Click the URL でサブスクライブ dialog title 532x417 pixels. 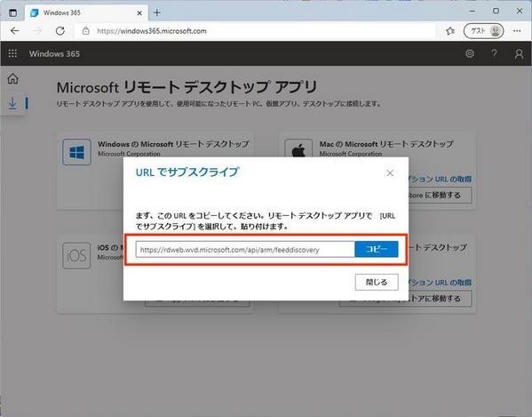[x=187, y=172]
